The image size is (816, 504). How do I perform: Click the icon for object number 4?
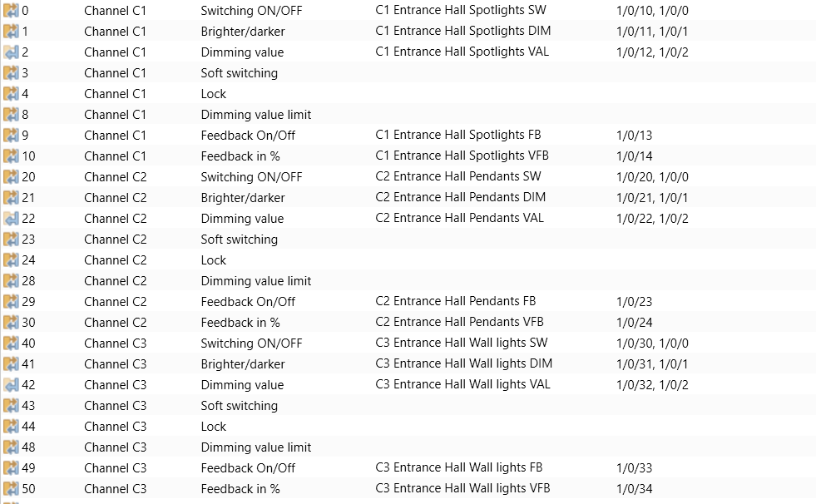point(11,94)
